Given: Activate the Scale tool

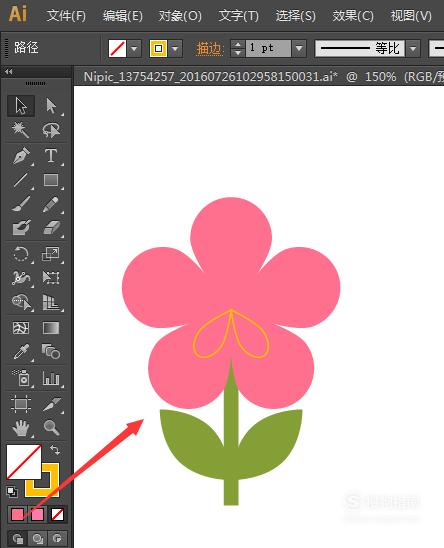Looking at the screenshot, I should pyautogui.click(x=51, y=254).
